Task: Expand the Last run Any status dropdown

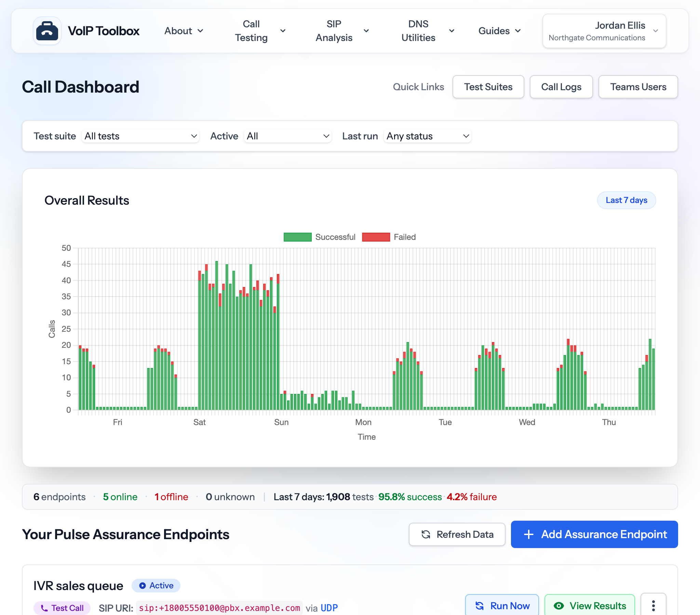Action: pos(427,136)
